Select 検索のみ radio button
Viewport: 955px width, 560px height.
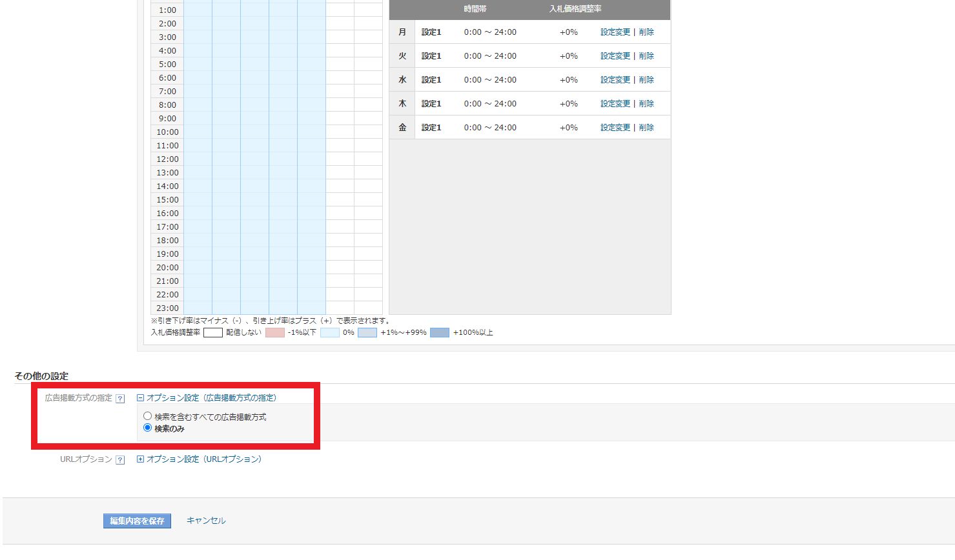click(x=147, y=428)
